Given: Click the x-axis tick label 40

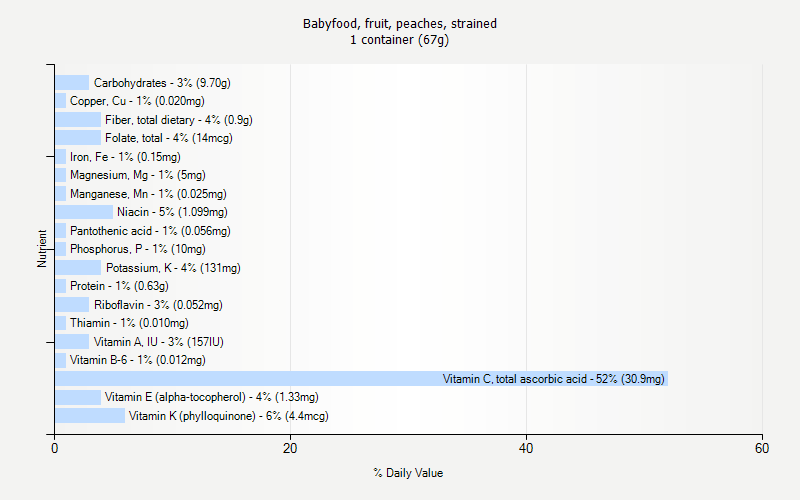Looking at the screenshot, I should click(526, 448).
